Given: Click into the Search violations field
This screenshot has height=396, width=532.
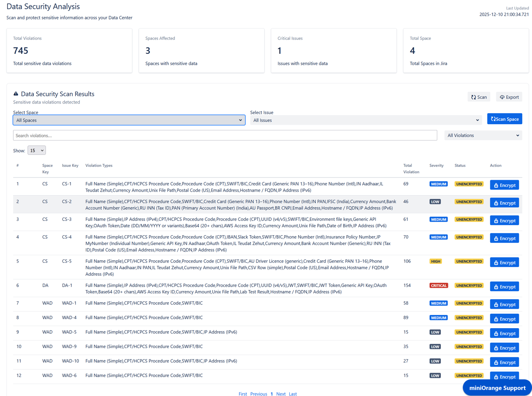Looking at the screenshot, I should (225, 136).
